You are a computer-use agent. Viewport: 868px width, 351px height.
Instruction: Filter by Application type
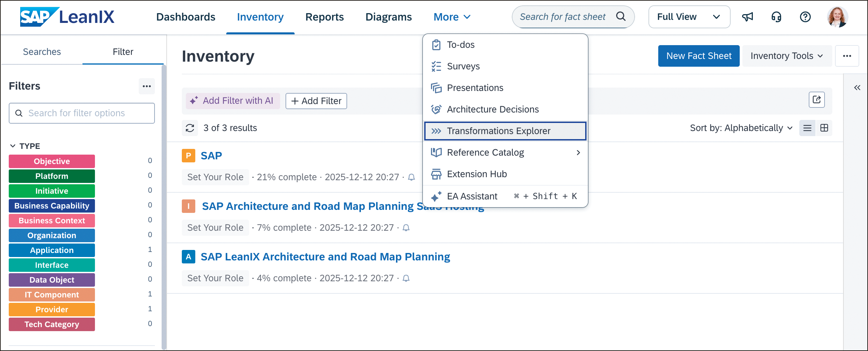point(52,250)
